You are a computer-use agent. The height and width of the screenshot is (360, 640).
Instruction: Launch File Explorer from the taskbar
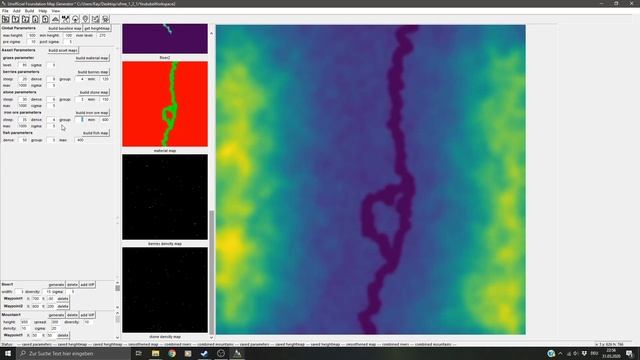pyautogui.click(x=156, y=353)
